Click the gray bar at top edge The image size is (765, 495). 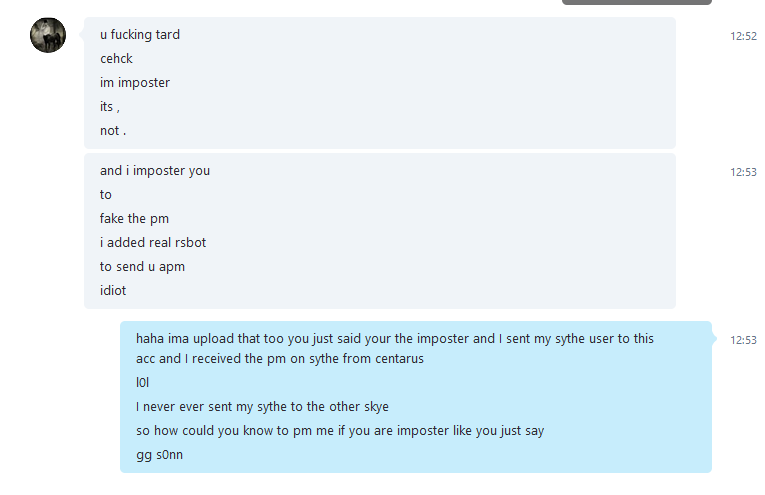[637, 2]
